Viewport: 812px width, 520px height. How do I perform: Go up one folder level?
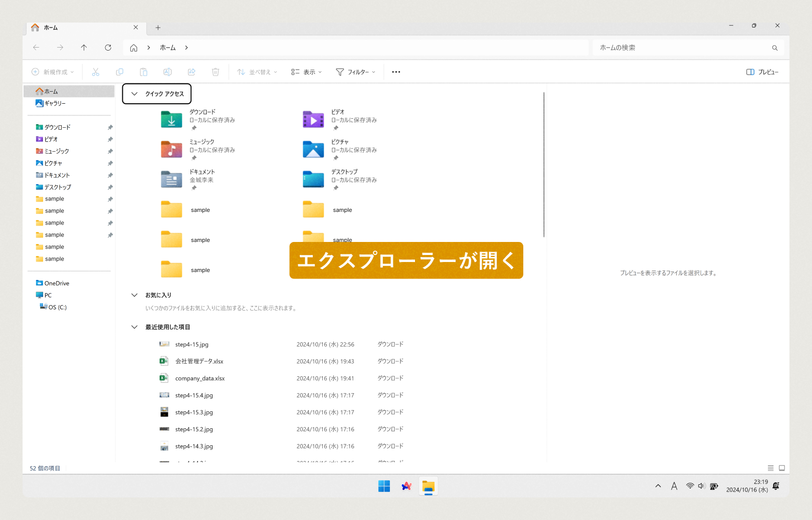pos(84,48)
